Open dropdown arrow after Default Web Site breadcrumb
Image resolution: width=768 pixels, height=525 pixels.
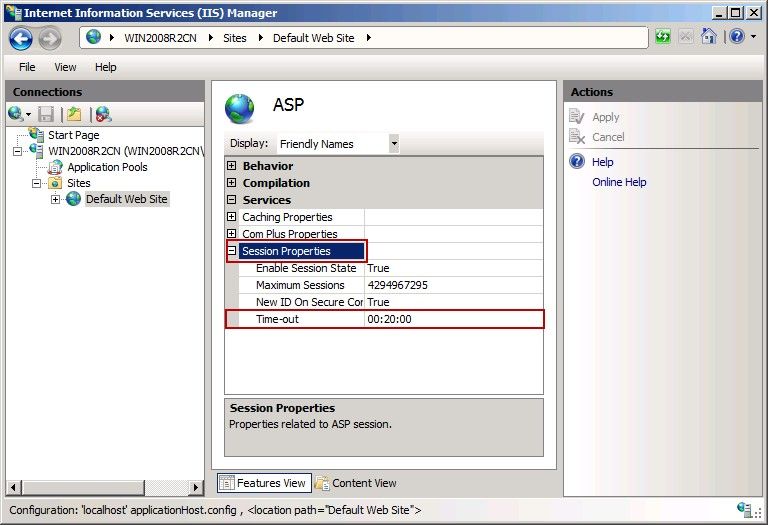[x=368, y=38]
